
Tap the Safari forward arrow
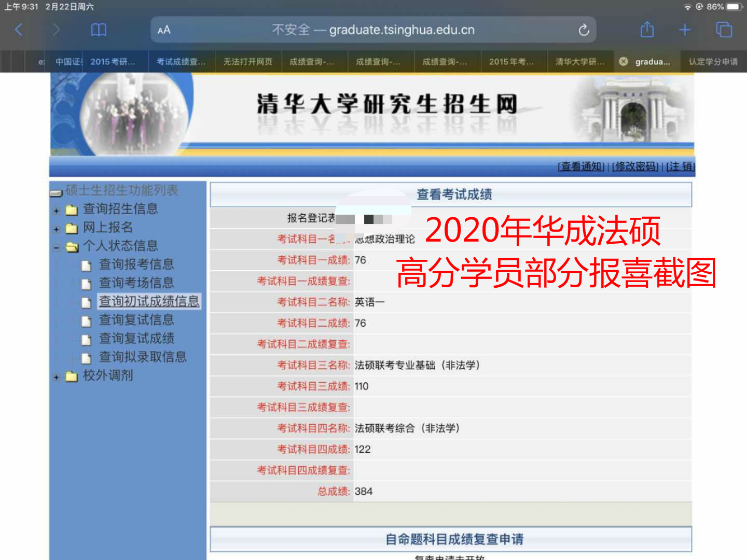point(56,30)
